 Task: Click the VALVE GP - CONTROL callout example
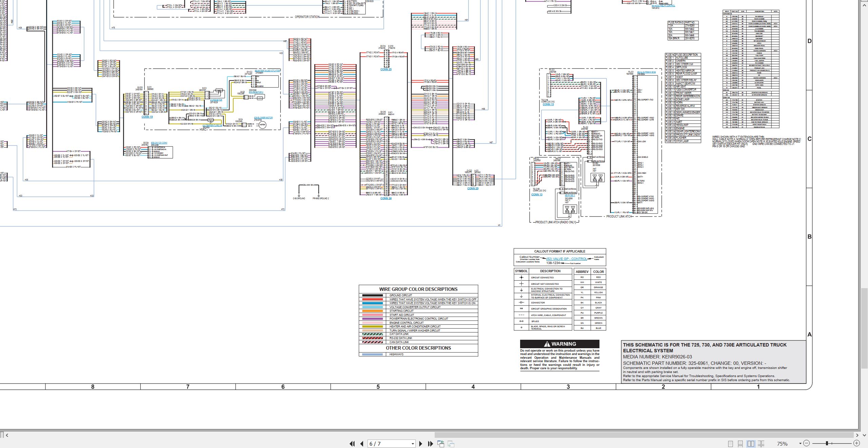567,259
